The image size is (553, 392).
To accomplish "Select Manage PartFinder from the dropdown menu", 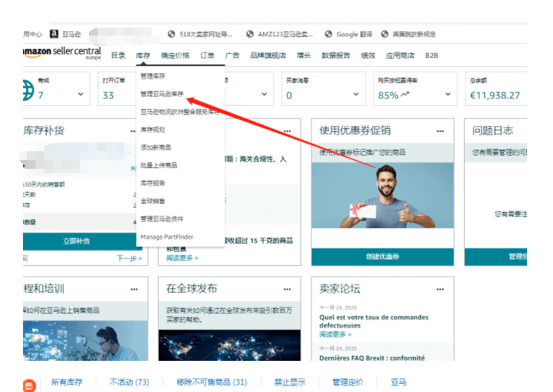I will [x=167, y=237].
